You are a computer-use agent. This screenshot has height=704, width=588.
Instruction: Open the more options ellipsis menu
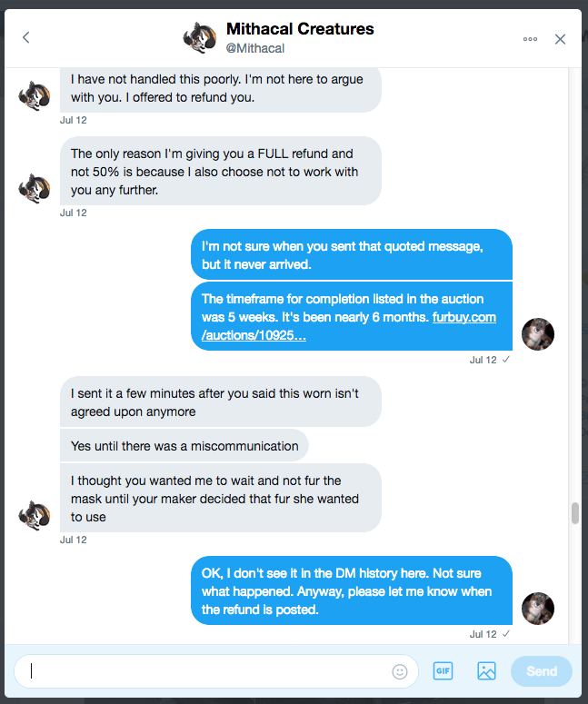[531, 39]
